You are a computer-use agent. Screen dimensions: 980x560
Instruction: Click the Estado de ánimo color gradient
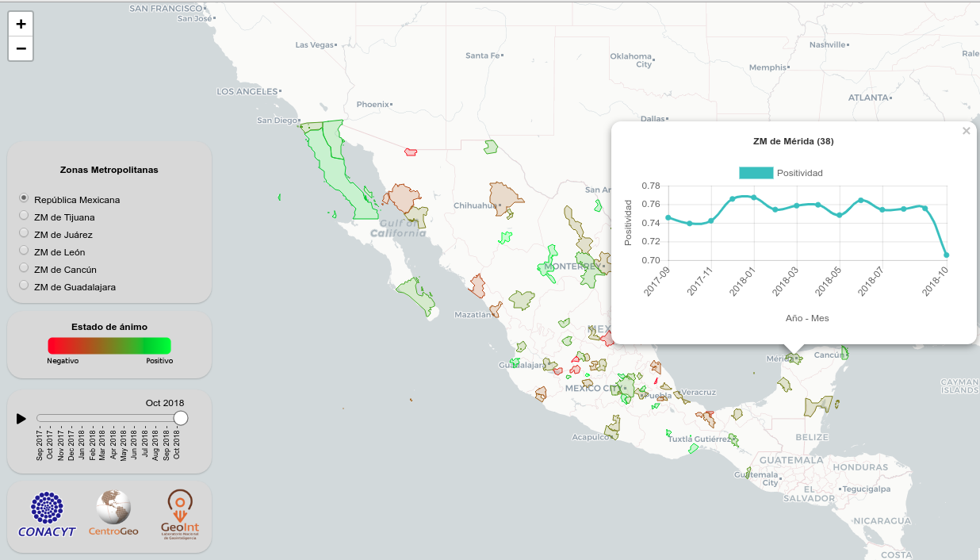[x=109, y=346]
